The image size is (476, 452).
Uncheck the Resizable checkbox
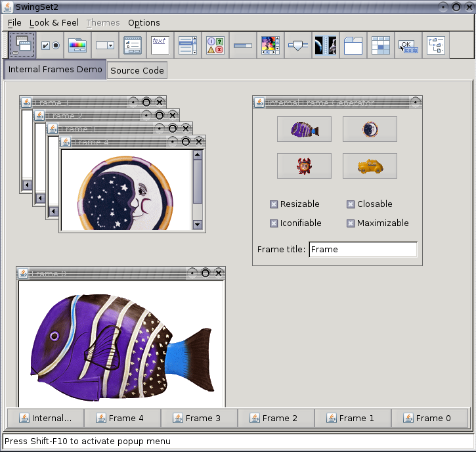click(x=274, y=204)
